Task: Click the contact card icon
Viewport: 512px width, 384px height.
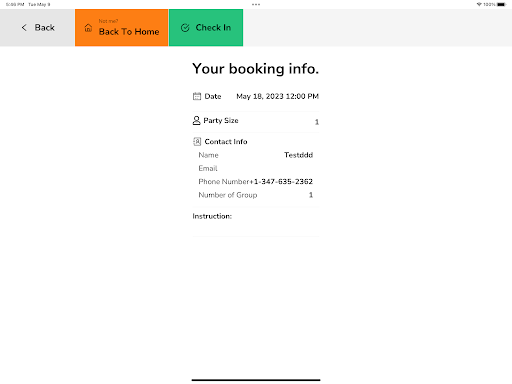Action: point(197,142)
